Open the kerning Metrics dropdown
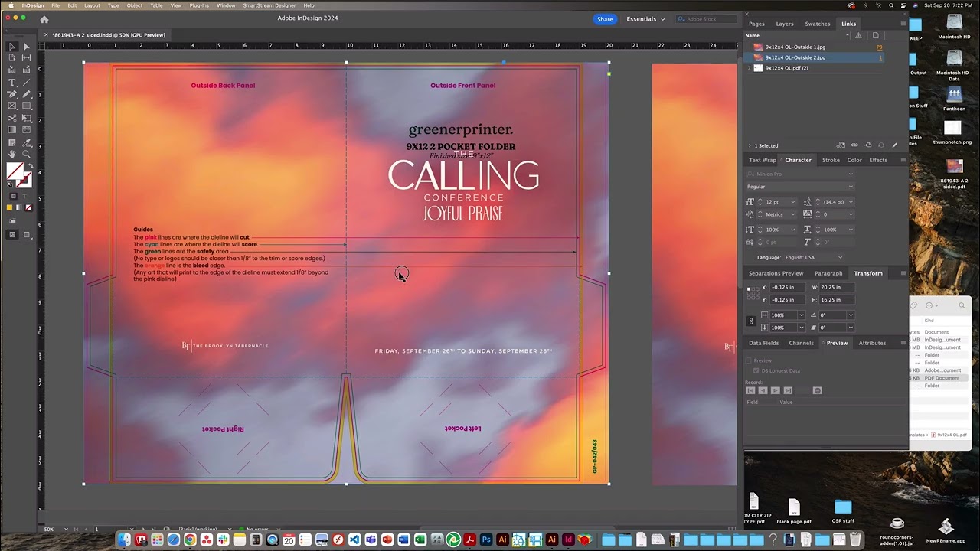This screenshot has width=980, height=551. (793, 214)
